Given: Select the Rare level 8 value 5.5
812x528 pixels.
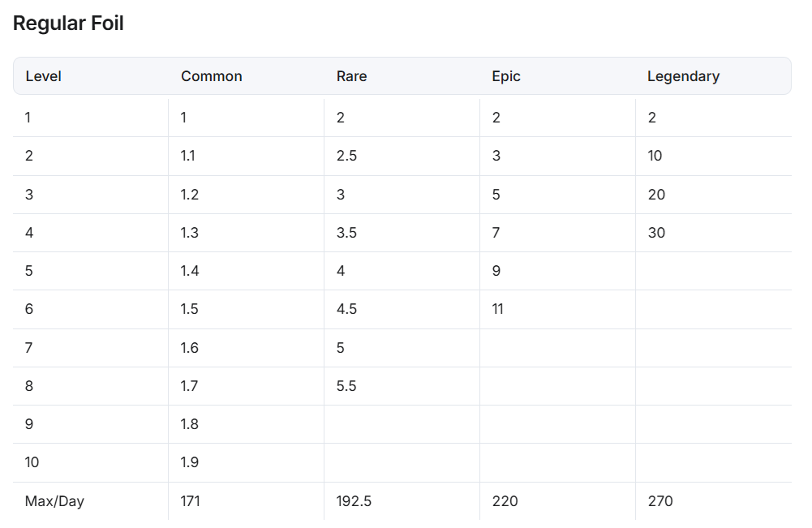Looking at the screenshot, I should coord(346,386).
